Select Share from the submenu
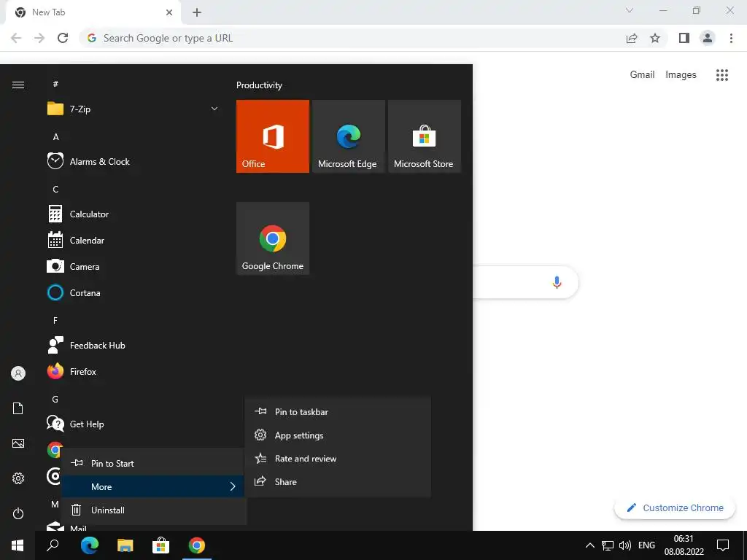 pos(338,482)
